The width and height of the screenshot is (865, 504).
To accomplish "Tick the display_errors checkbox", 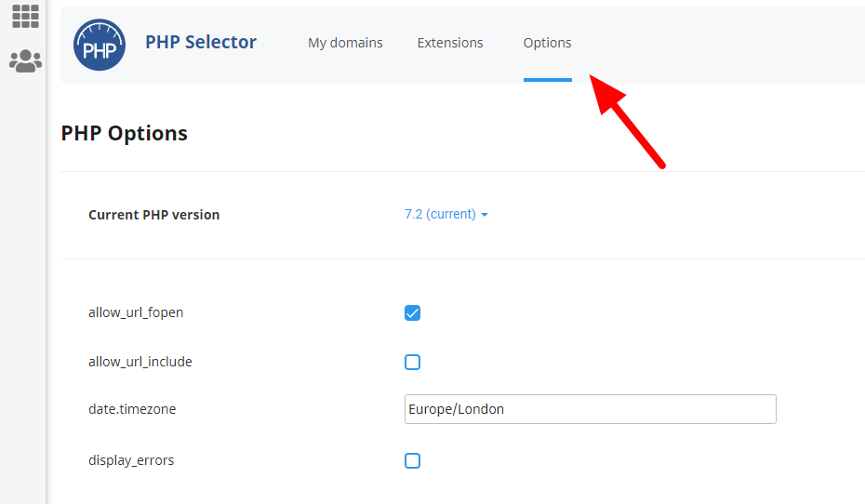I will coord(412,460).
